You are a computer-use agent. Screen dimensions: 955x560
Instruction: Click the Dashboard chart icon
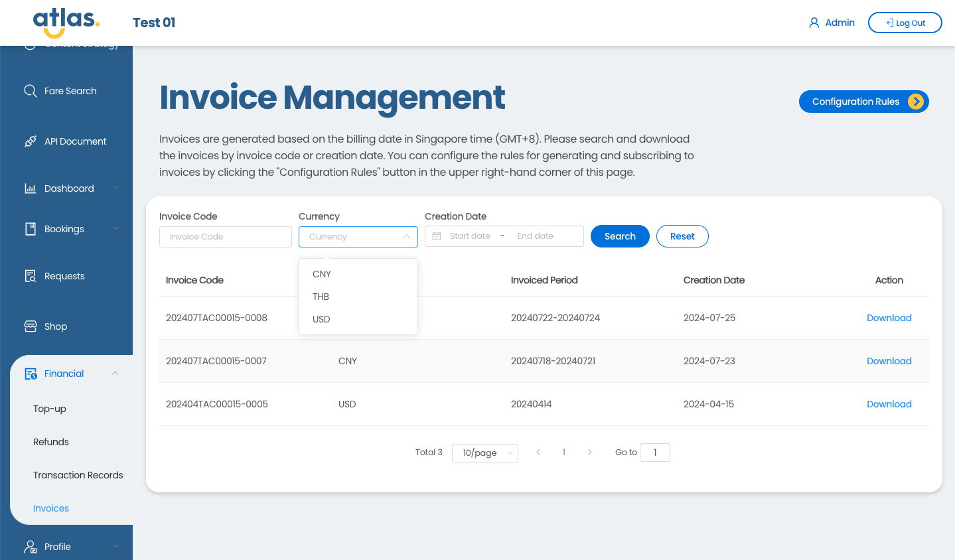[31, 188]
